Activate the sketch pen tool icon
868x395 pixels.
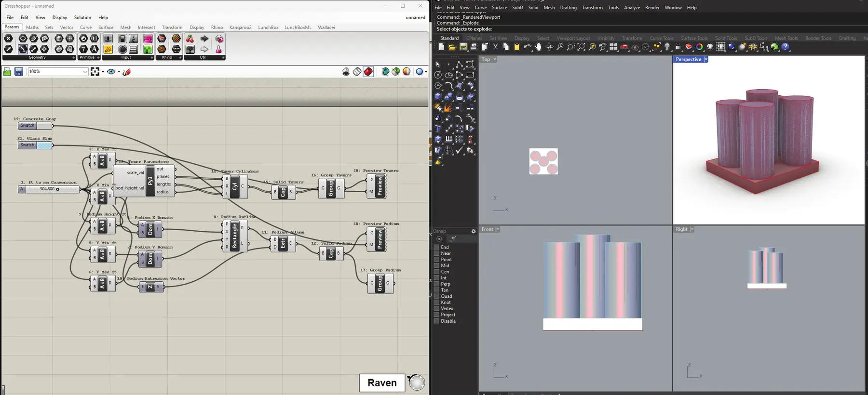(x=127, y=72)
